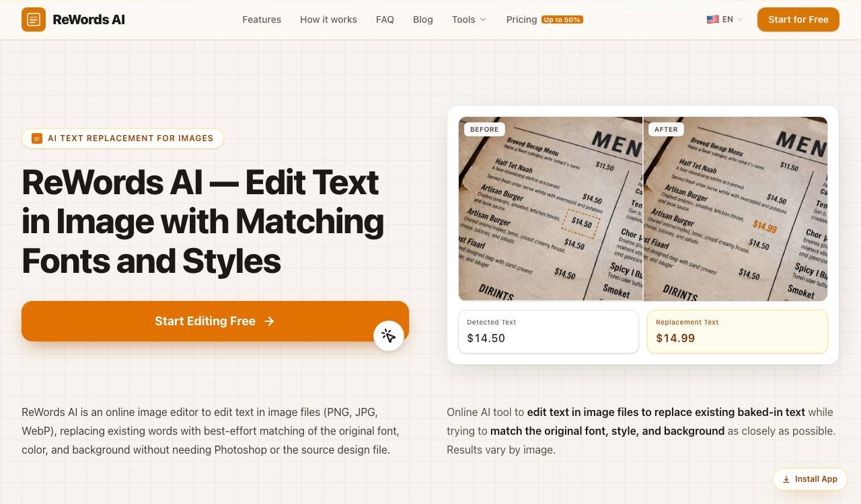Click the AFTER label on the preview
This screenshot has width=861, height=504.
[x=667, y=129]
